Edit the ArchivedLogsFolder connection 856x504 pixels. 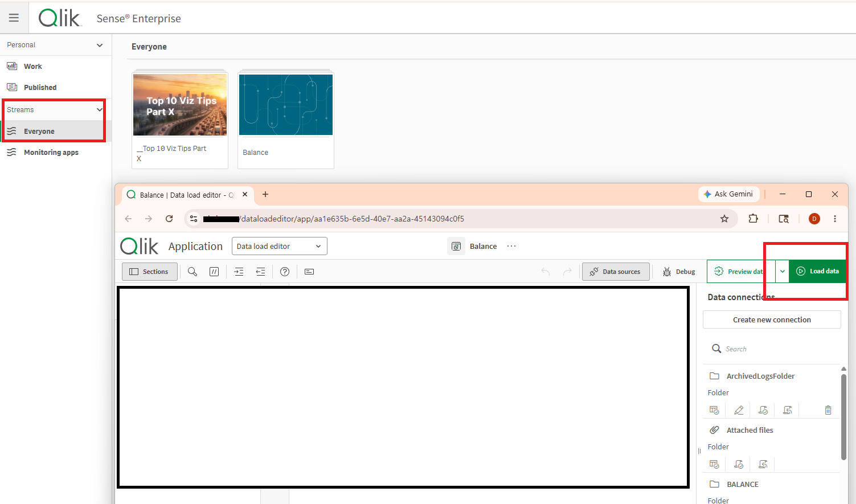pos(739,410)
